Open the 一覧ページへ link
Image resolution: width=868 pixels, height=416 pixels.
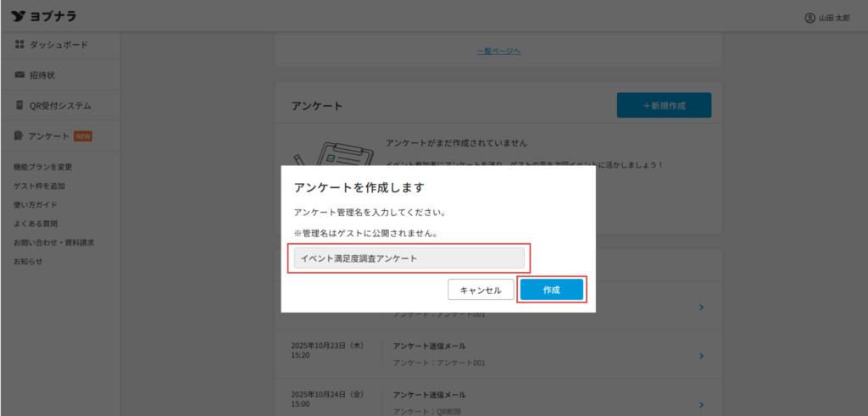498,51
